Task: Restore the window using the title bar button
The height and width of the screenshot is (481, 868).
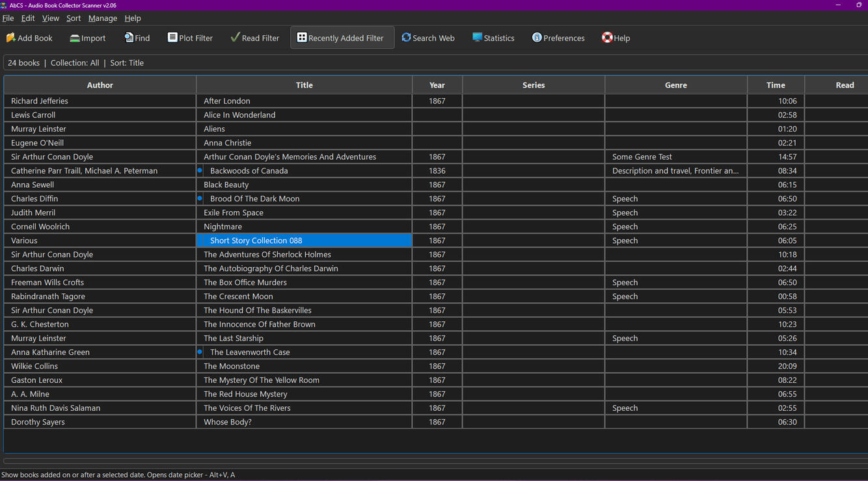Action: point(859,5)
